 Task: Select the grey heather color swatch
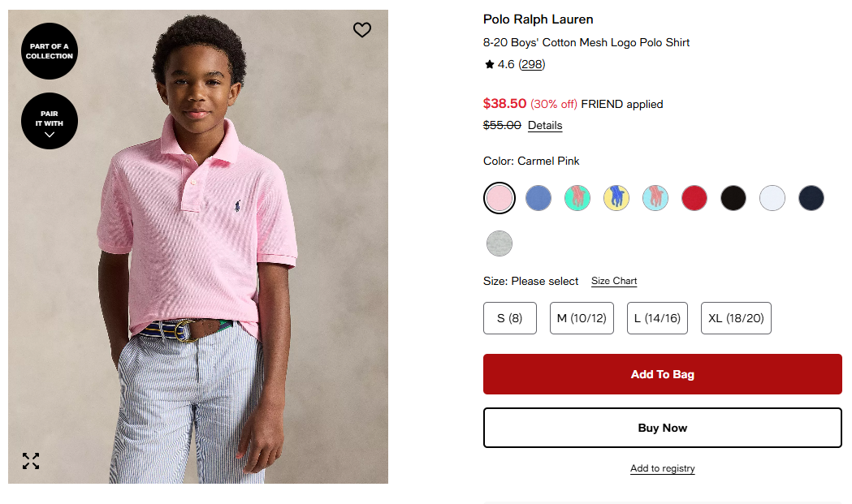coord(500,243)
